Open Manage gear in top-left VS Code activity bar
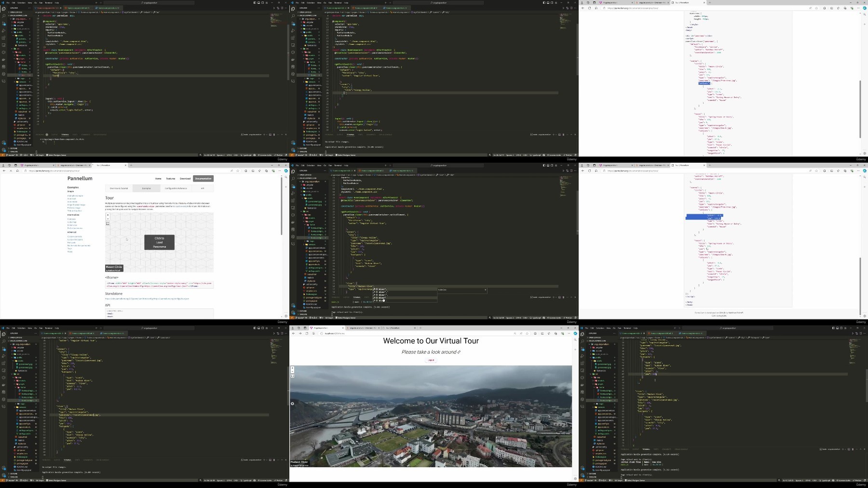 pyautogui.click(x=3, y=150)
